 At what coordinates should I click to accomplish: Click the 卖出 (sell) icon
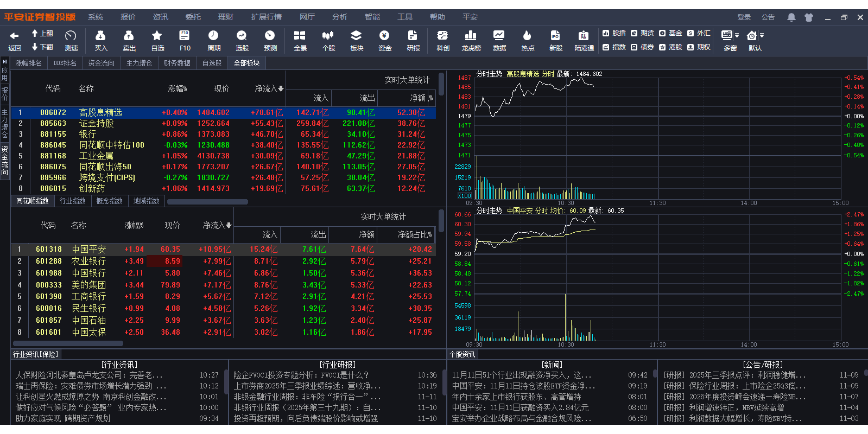click(x=129, y=36)
